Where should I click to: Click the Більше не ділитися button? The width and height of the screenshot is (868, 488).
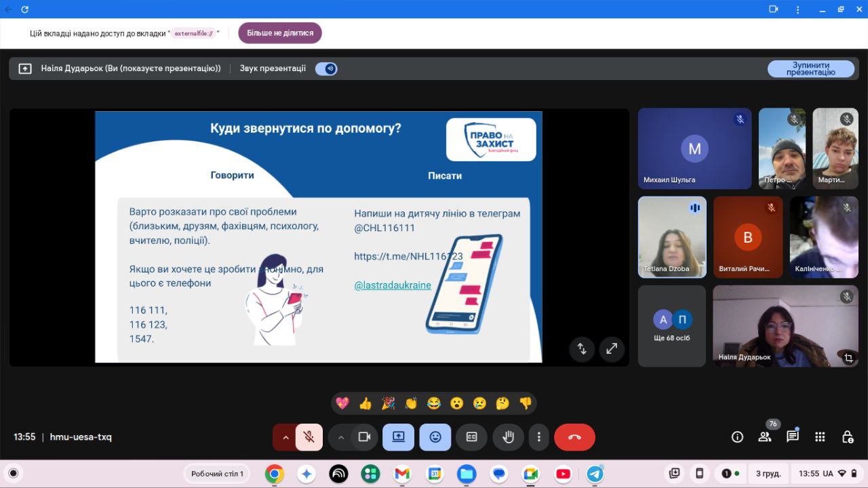coord(280,33)
